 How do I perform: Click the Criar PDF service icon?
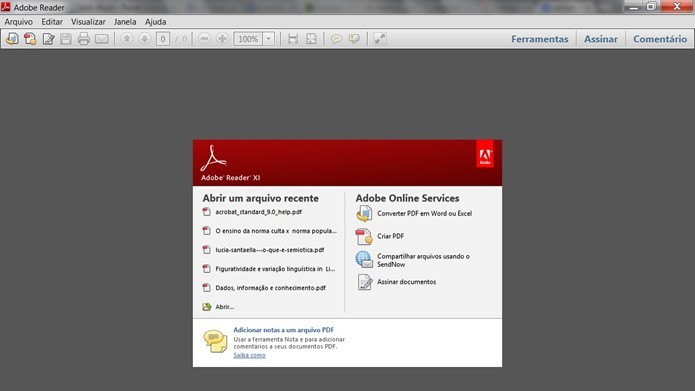(364, 237)
